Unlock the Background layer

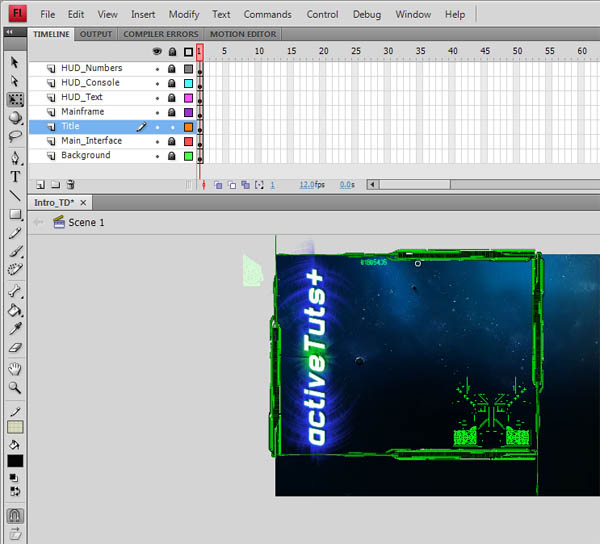(x=172, y=156)
